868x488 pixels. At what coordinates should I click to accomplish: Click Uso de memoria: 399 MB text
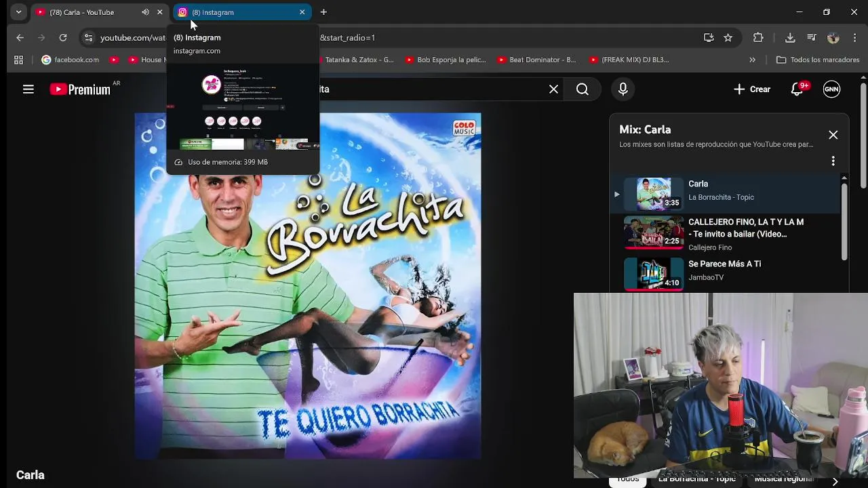click(x=228, y=162)
